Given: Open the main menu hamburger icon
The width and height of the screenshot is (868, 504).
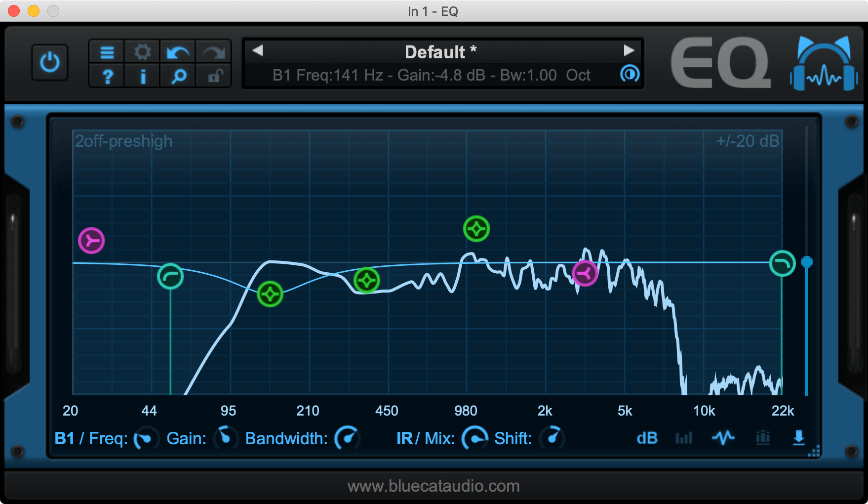Looking at the screenshot, I should [x=107, y=52].
